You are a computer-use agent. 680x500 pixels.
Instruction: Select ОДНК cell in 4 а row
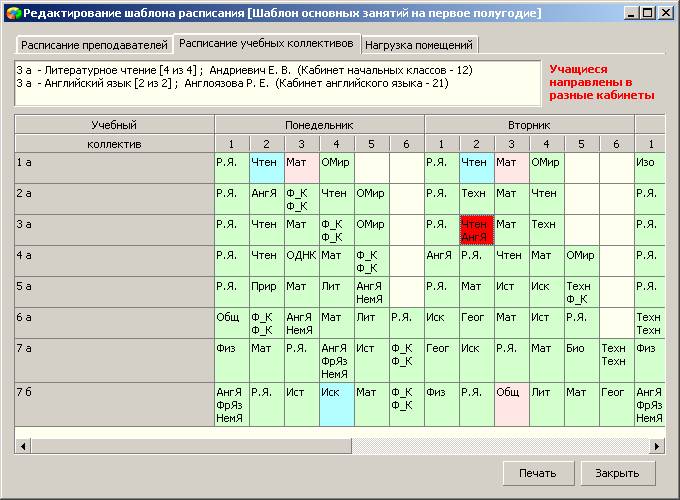(x=301, y=262)
